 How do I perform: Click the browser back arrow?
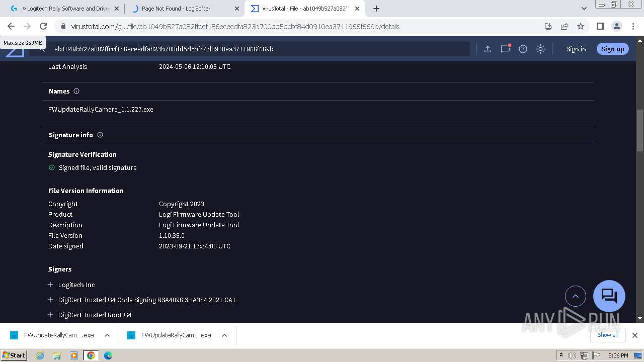11,26
